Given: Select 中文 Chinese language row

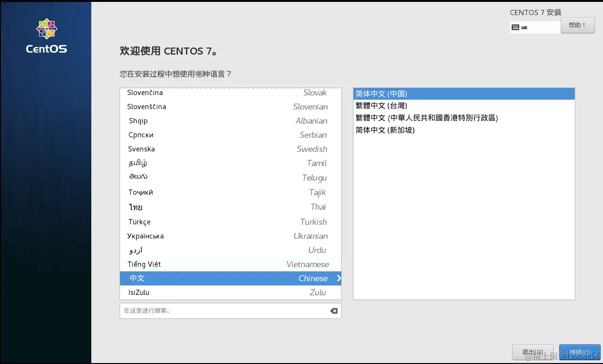Looking at the screenshot, I should [231, 278].
